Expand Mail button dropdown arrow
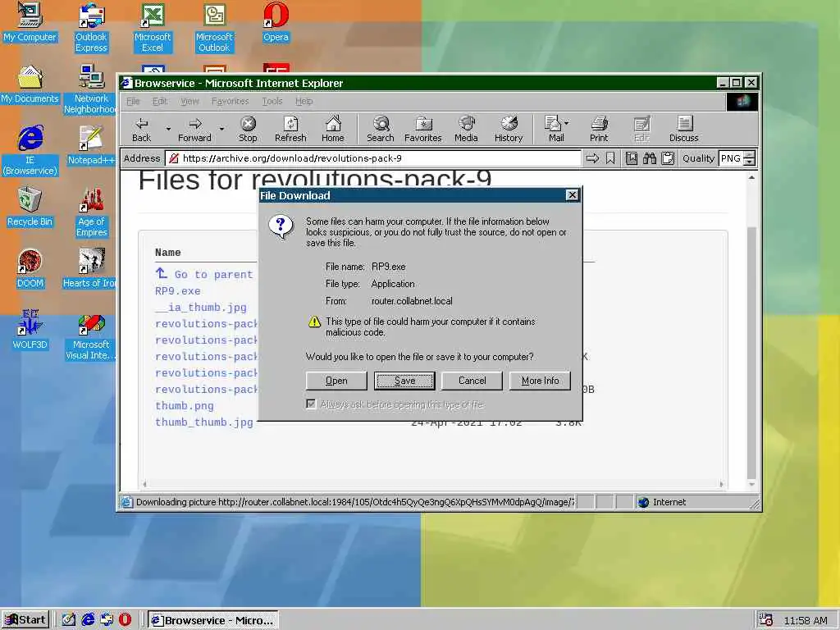 tap(567, 123)
